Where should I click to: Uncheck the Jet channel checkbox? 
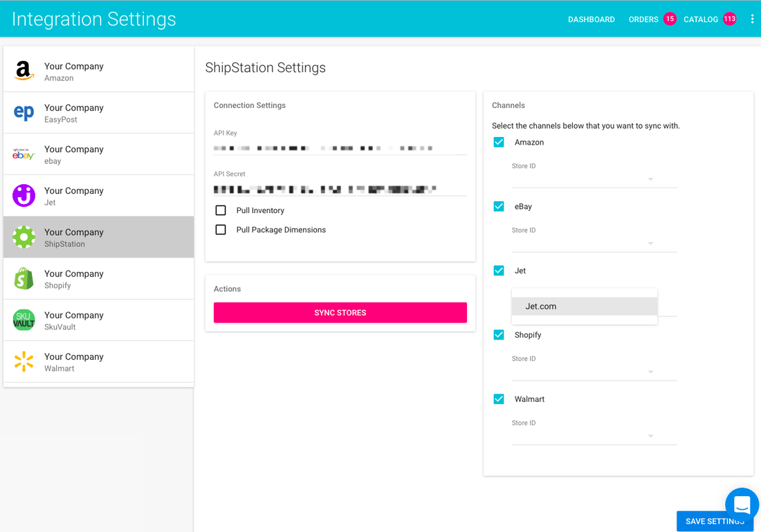(499, 270)
